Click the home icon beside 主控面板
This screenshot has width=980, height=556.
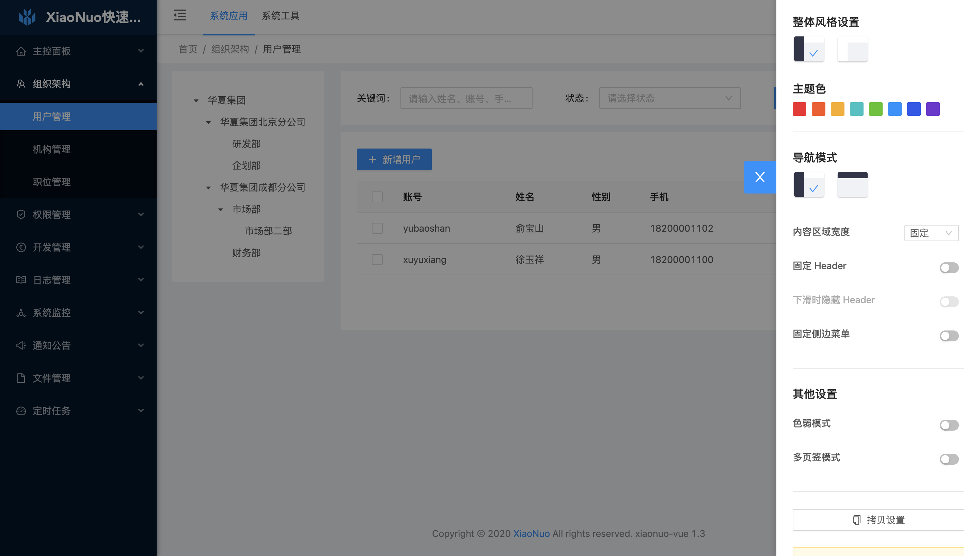coord(21,51)
